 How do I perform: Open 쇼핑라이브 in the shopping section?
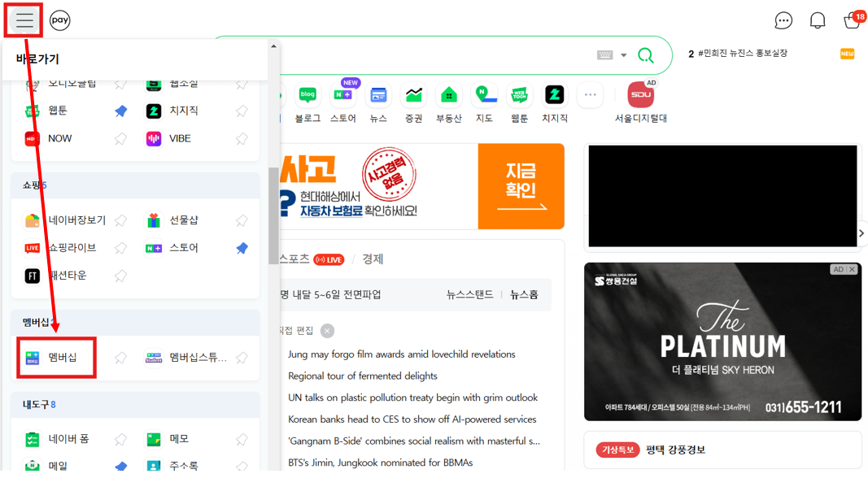click(x=60, y=248)
